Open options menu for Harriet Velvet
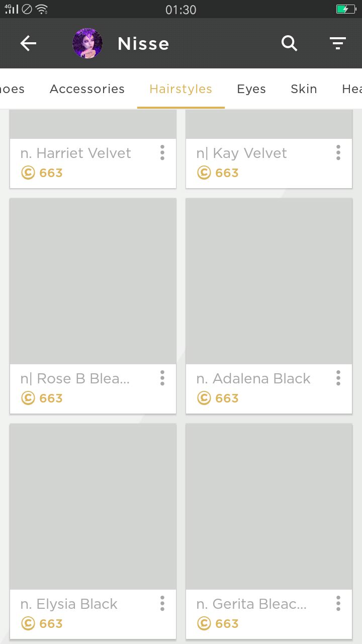Image resolution: width=362 pixels, height=644 pixels. (x=162, y=152)
